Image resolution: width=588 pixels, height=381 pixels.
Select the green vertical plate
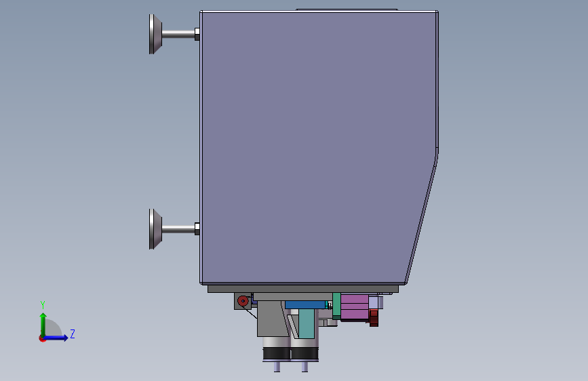[x=336, y=306]
